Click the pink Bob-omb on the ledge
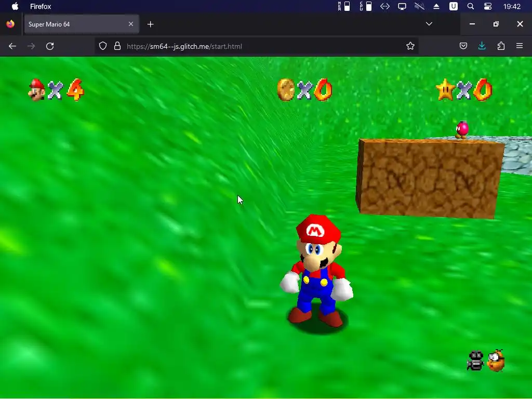The height and width of the screenshot is (399, 532). point(462,129)
